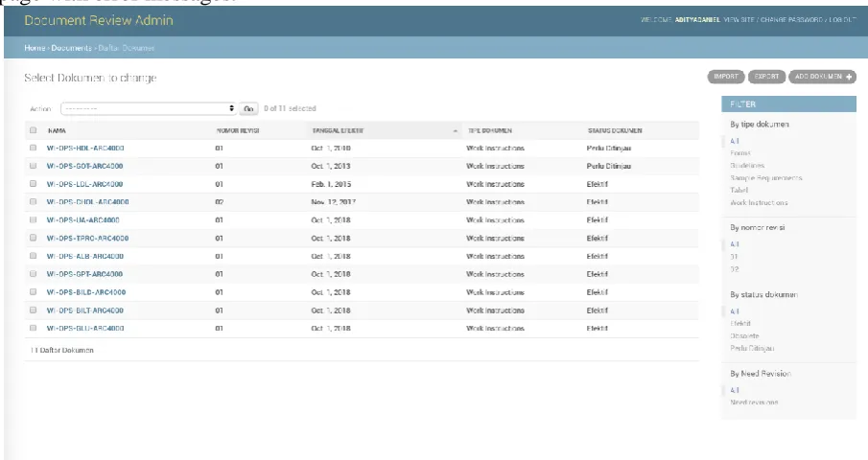Click the date Nov. 12, 2017

tap(333, 202)
